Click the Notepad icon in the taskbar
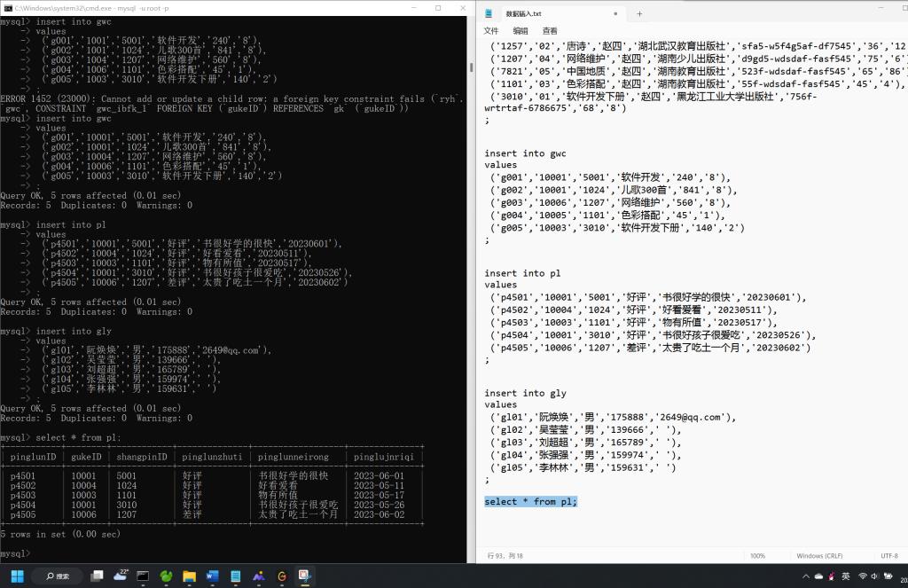The image size is (908, 588). pos(235,576)
